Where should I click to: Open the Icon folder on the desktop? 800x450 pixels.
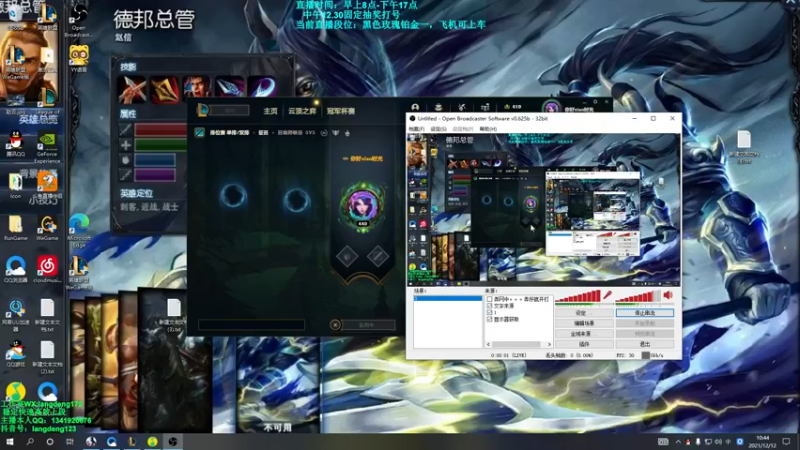(x=15, y=186)
